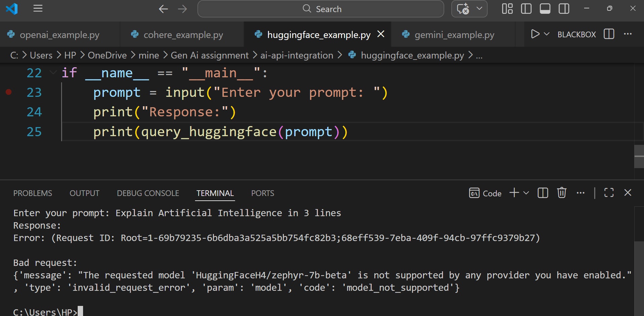644x316 pixels.
Task: Open the hamburger application menu
Action: [38, 8]
